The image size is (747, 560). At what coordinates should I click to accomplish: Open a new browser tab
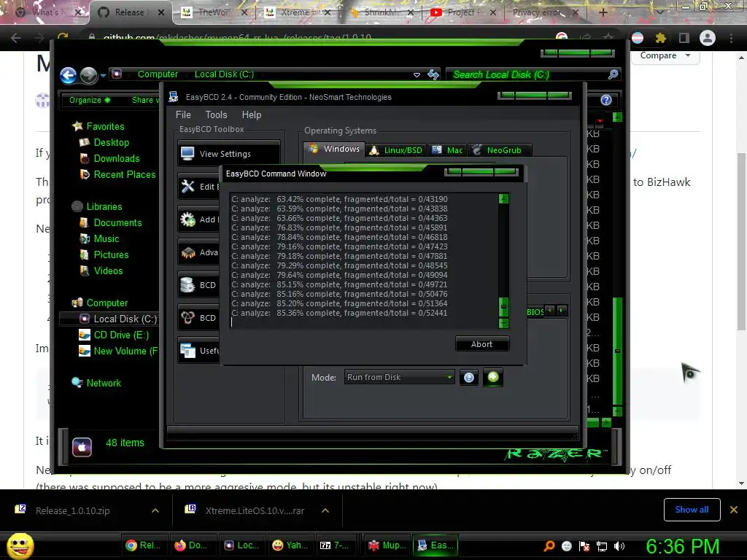click(603, 12)
